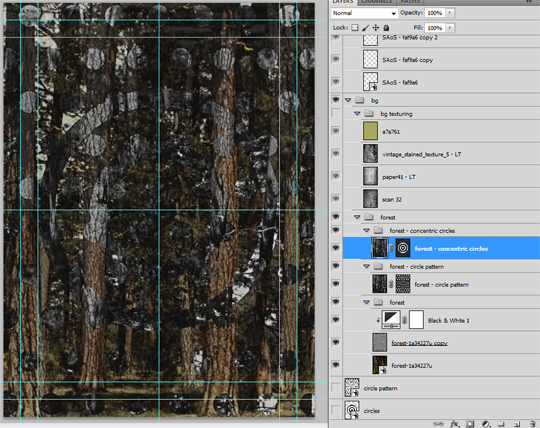Show the circle pattern layer

coord(336,387)
